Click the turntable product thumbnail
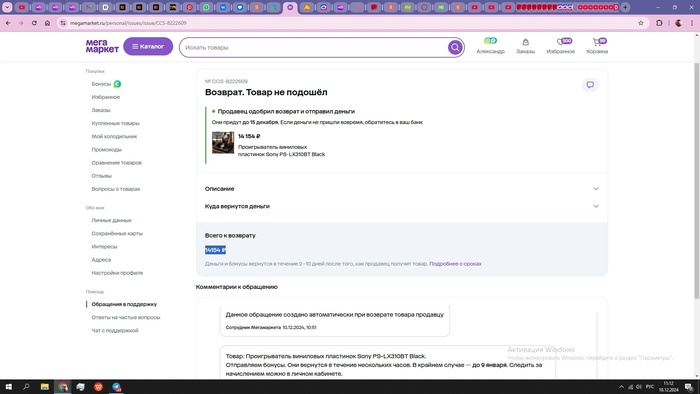 point(223,142)
